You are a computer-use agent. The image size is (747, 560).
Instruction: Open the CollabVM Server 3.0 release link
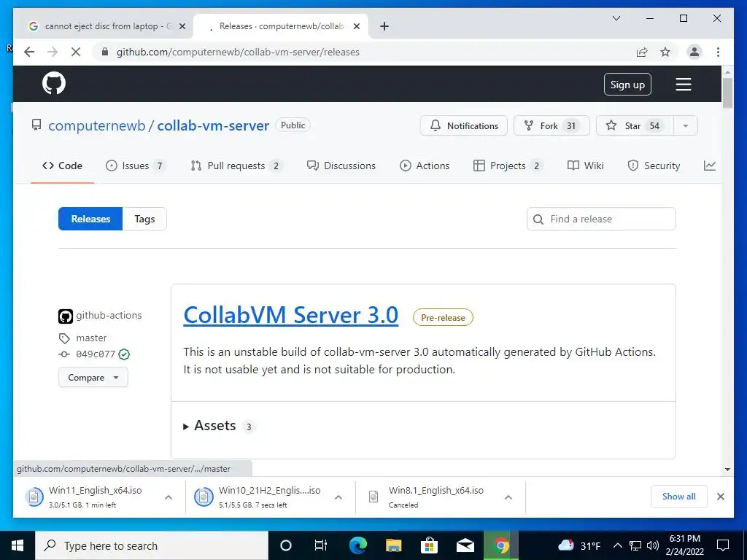pyautogui.click(x=290, y=315)
